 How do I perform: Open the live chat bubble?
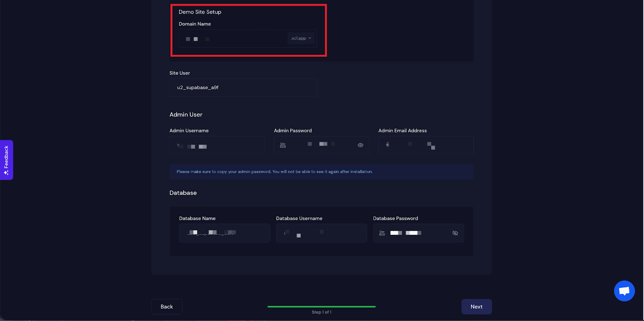tap(624, 291)
